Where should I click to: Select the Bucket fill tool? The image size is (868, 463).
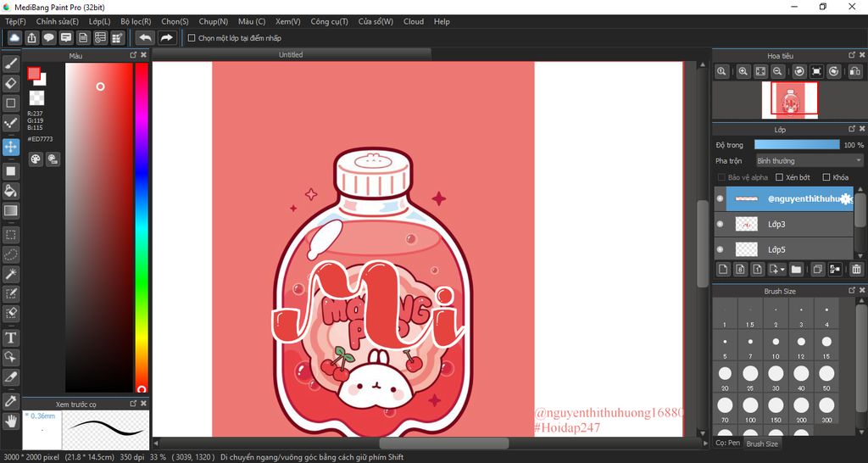click(x=11, y=191)
